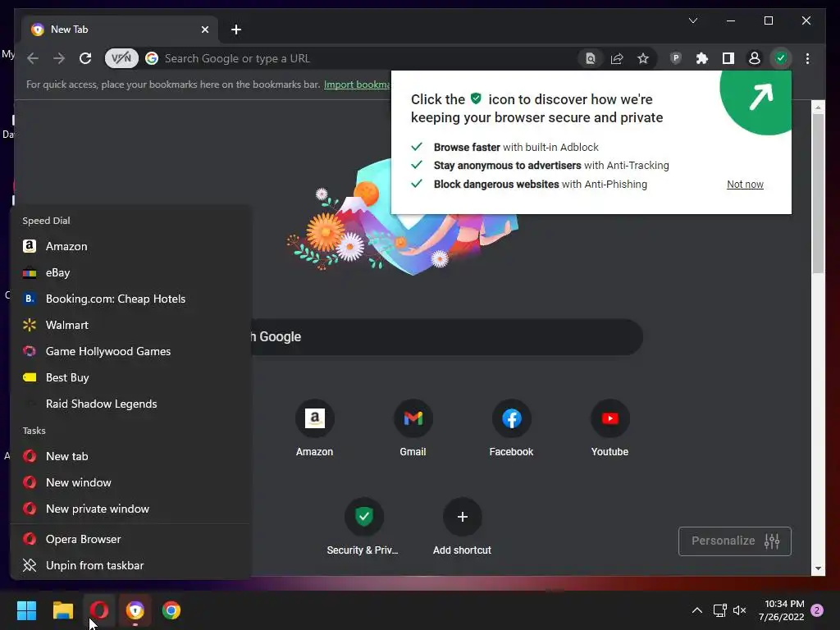Viewport: 840px width, 630px height.
Task: Click the Import bookmarks link
Action: tap(358, 84)
